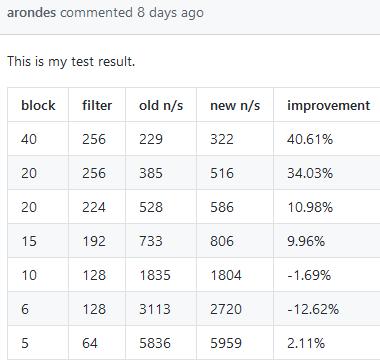Select the 'filter' column header
The width and height of the screenshot is (380, 363).
point(97,105)
